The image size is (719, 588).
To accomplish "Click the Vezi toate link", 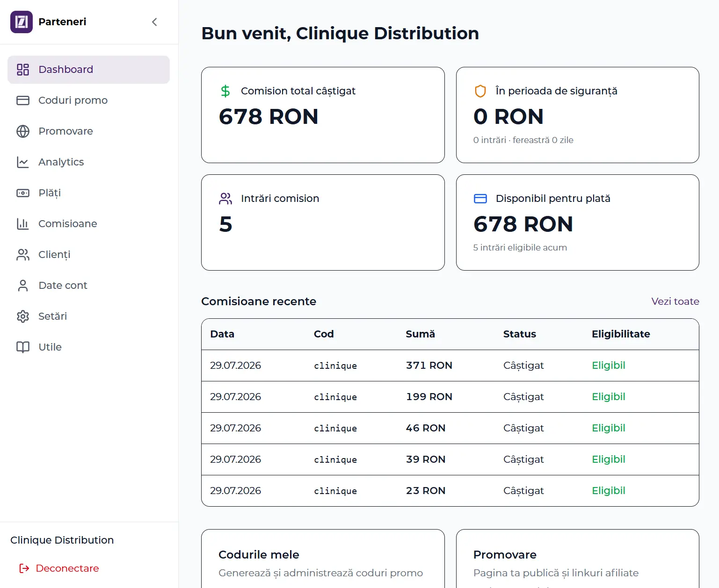I will point(675,301).
